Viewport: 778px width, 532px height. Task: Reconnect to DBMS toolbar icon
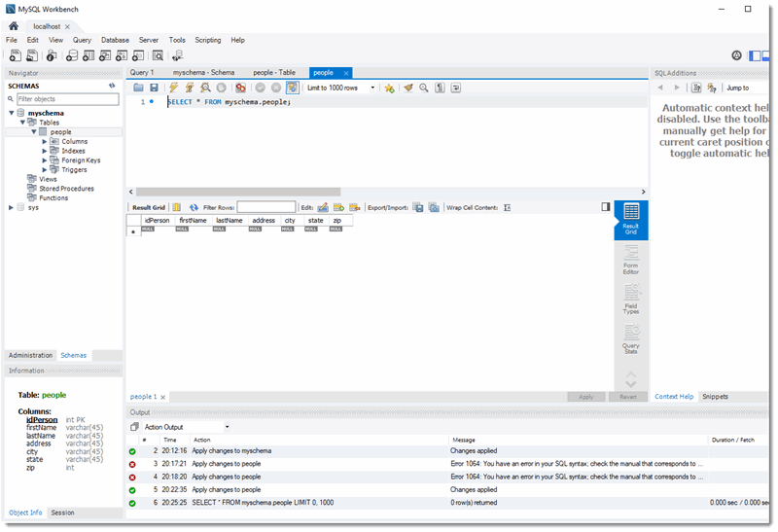click(178, 55)
